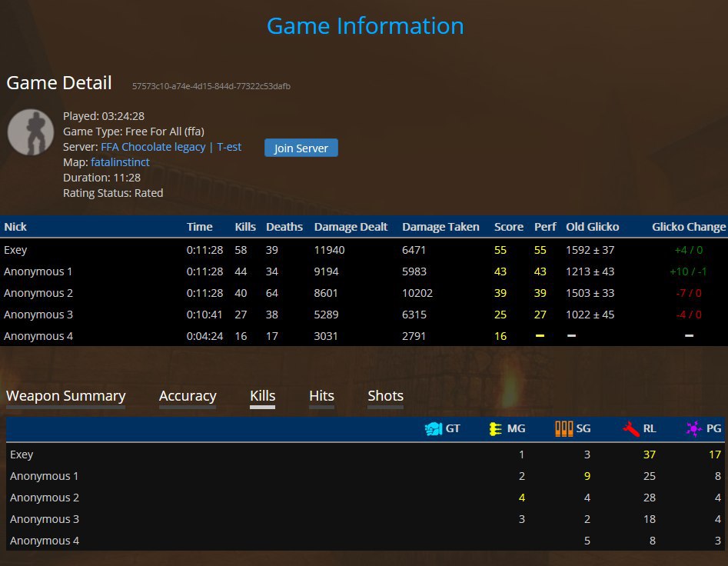Click Exey's damage dealt value 11940

pyautogui.click(x=329, y=250)
